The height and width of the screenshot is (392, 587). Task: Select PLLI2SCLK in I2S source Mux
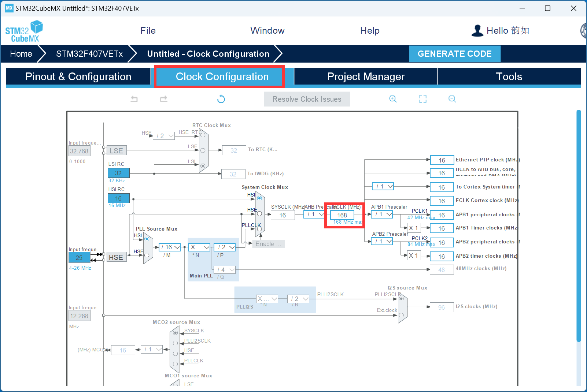tap(401, 298)
